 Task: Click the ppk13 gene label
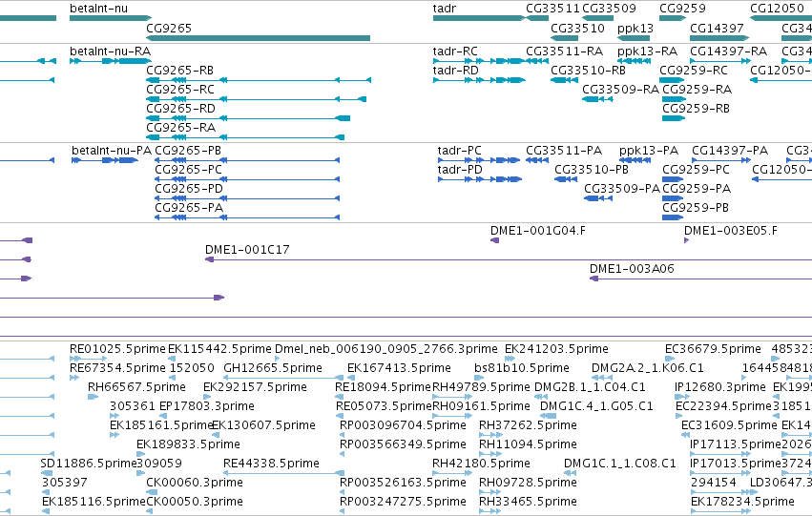point(635,29)
